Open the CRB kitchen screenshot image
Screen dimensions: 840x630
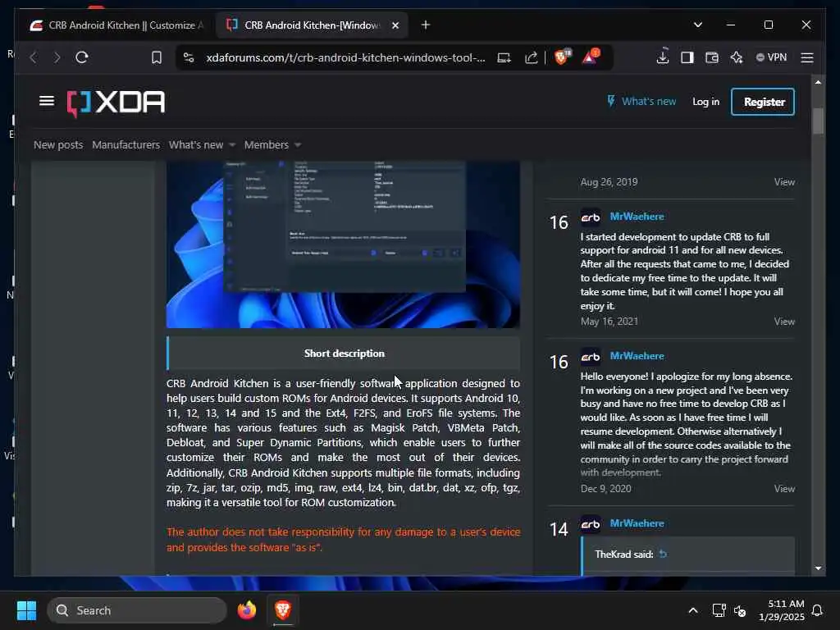(343, 244)
